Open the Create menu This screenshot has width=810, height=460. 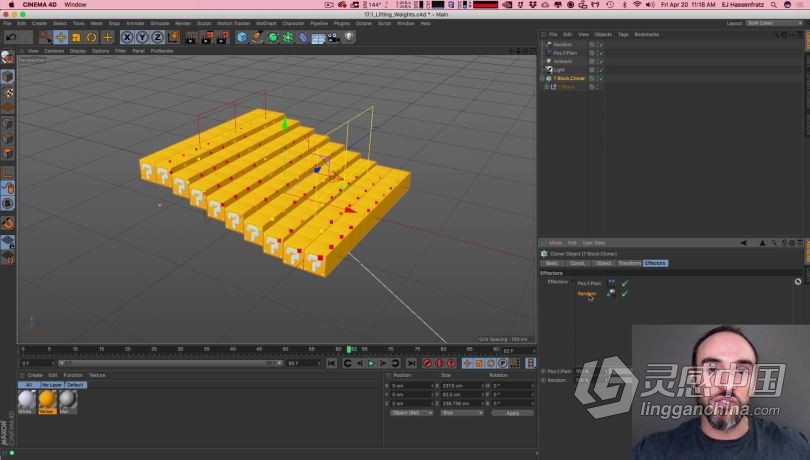[x=39, y=23]
